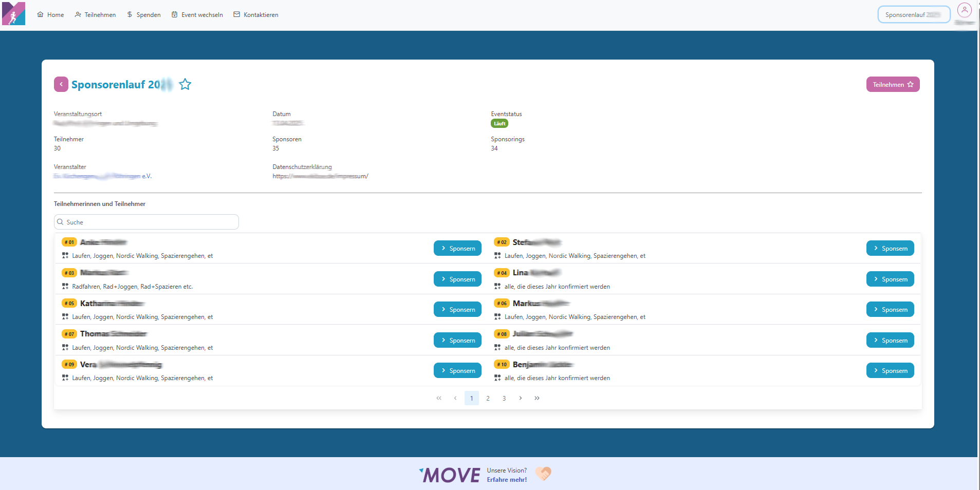Click the pink Teilnehmen button
The height and width of the screenshot is (490, 980).
click(x=893, y=84)
